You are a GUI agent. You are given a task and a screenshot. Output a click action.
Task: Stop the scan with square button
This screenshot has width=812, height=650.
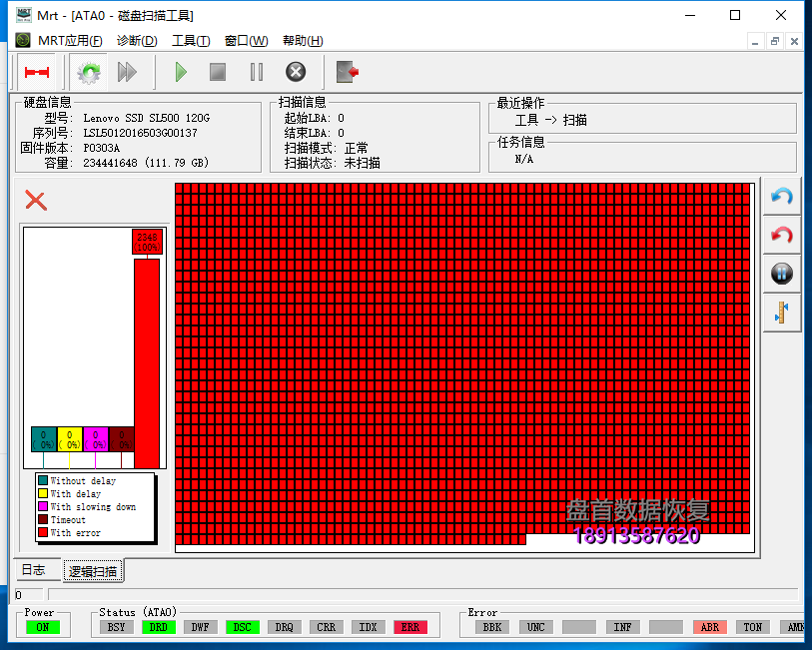coord(218,72)
